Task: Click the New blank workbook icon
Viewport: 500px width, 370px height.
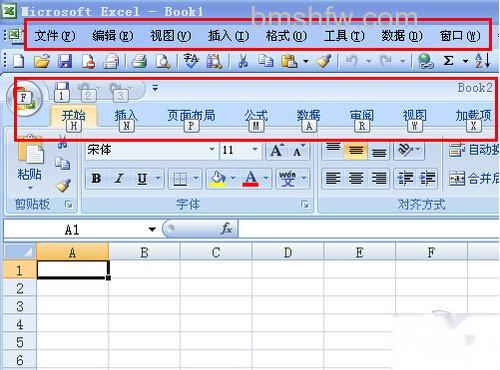Action: [18, 61]
